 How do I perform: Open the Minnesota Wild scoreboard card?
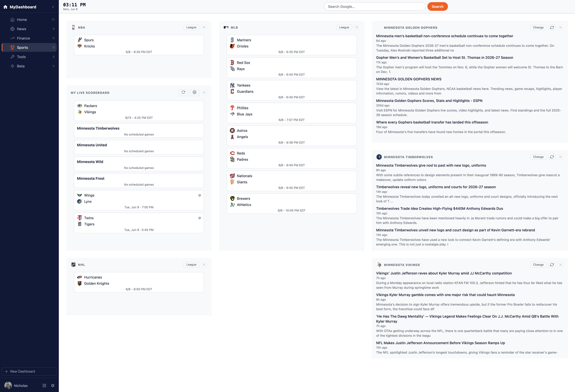[139, 164]
